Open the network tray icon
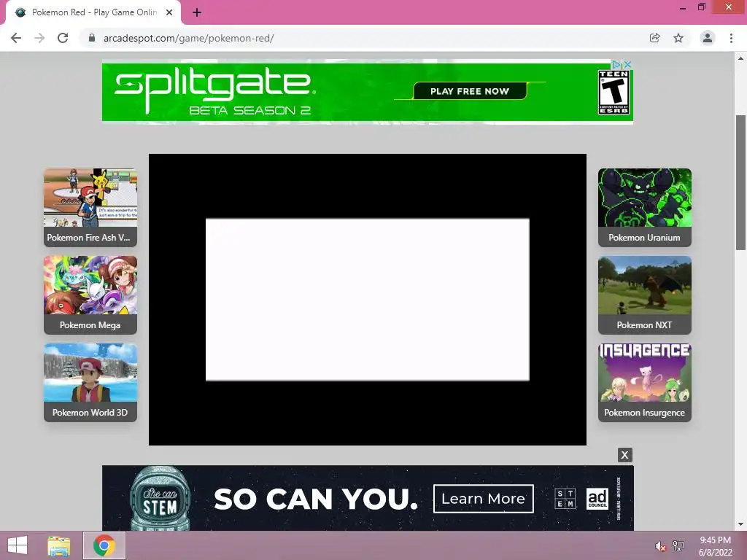Viewport: 747px width, 560px height. point(678,545)
